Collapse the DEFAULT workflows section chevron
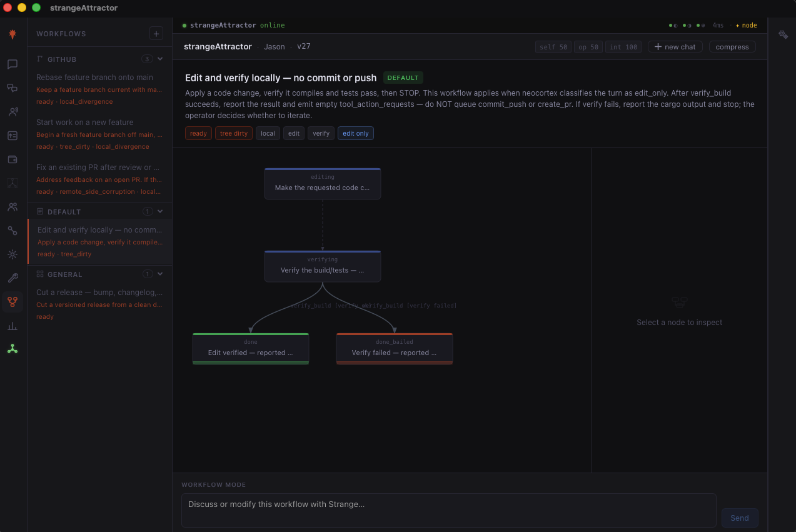This screenshot has height=532, width=796. [x=160, y=211]
